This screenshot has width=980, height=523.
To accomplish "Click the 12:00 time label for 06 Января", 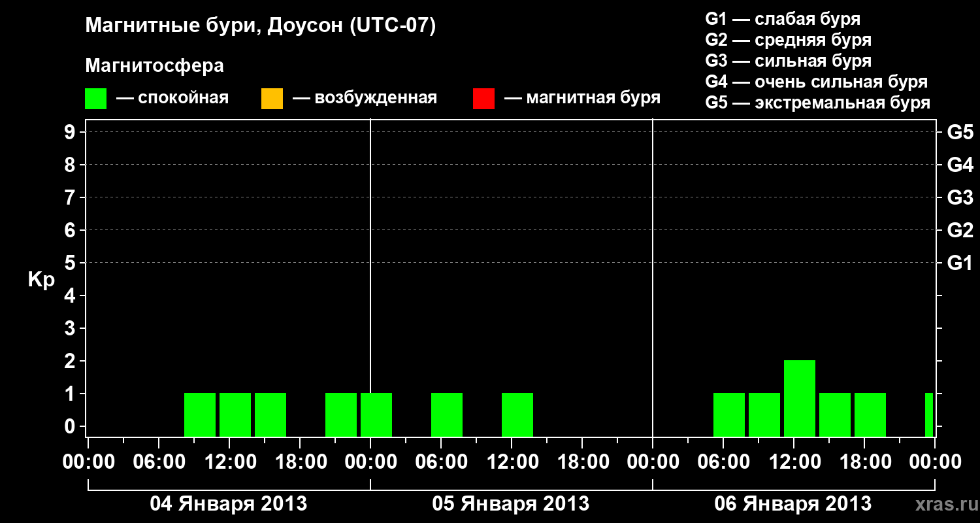I will point(794,462).
